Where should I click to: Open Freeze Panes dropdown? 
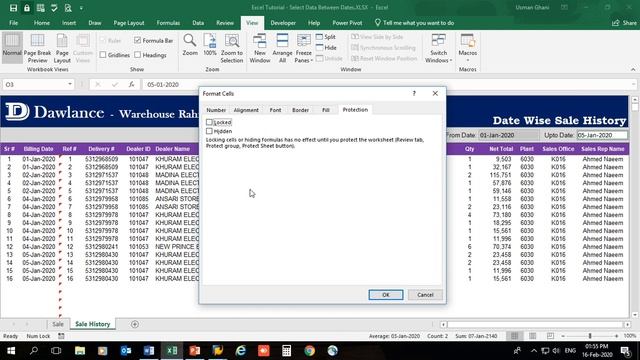(x=304, y=48)
